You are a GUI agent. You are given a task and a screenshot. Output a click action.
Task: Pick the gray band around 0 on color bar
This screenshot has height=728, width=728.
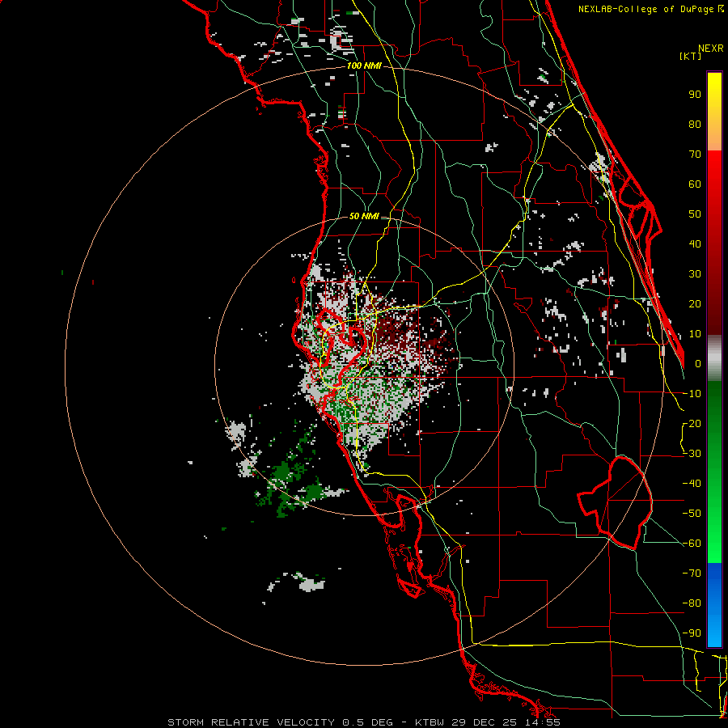pos(714,358)
